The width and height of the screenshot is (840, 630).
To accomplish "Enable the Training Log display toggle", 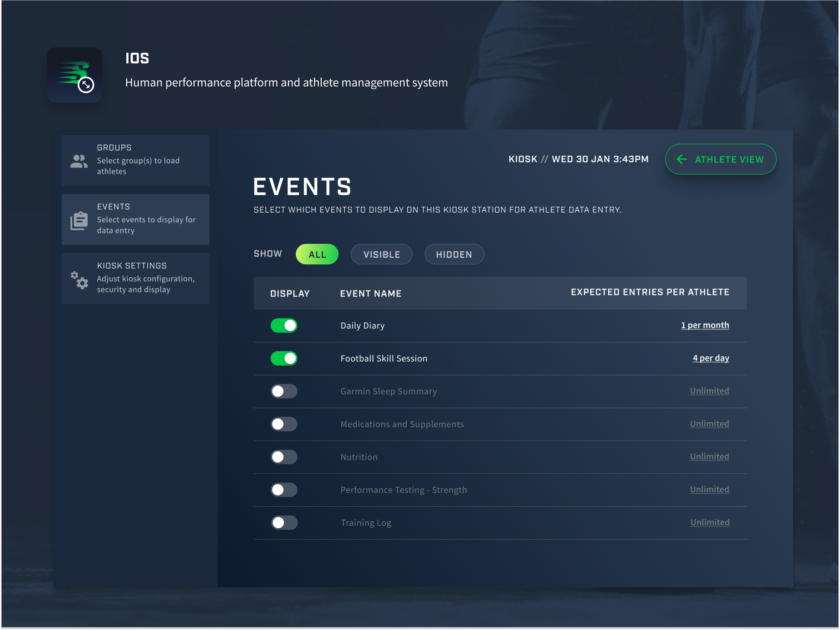I will click(x=284, y=523).
